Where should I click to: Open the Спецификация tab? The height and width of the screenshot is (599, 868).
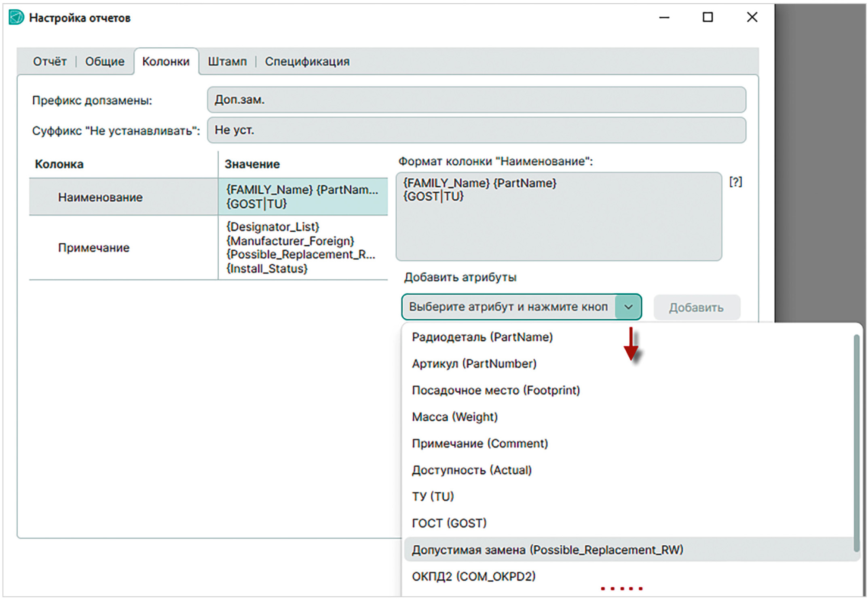(307, 61)
